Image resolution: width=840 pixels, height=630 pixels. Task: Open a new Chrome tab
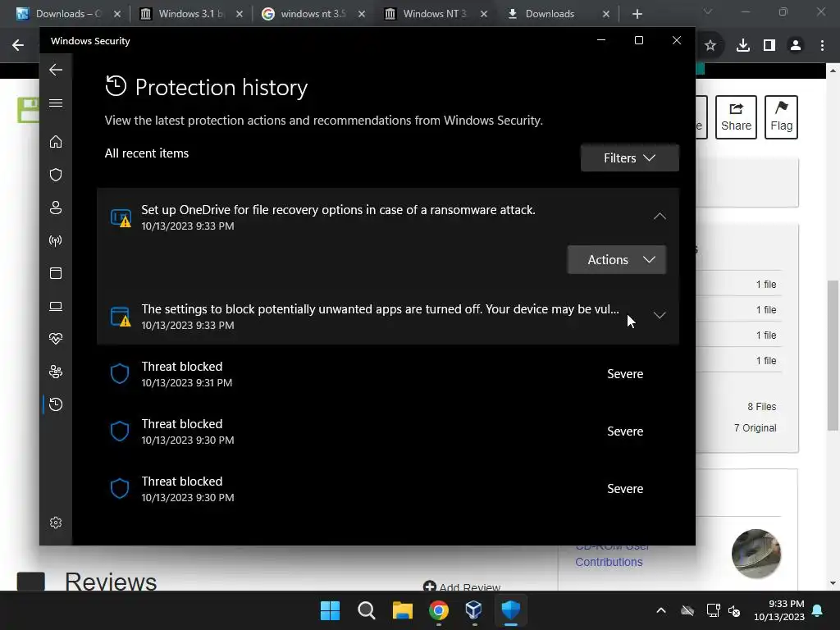click(637, 14)
